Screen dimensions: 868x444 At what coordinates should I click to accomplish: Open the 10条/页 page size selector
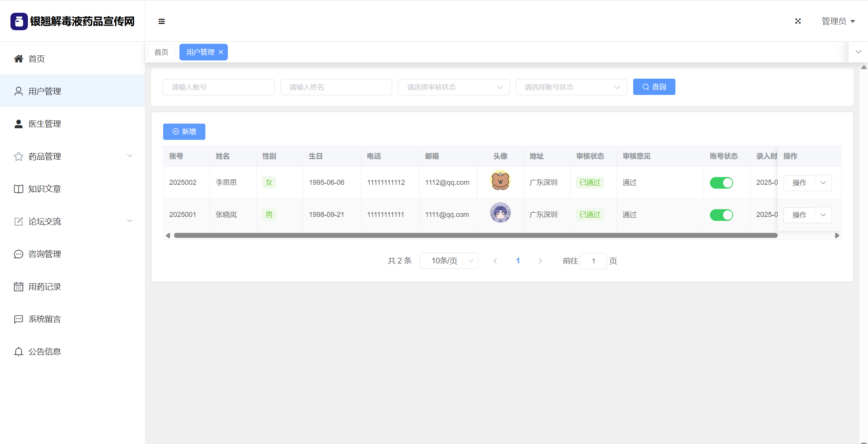449,261
